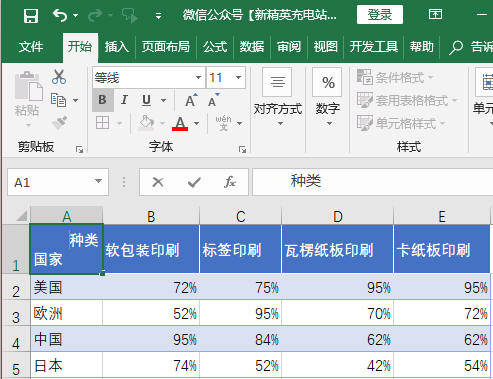Viewport: 493px width, 379px height.
Task: Switch to the 帮助 tab
Action: [x=422, y=47]
